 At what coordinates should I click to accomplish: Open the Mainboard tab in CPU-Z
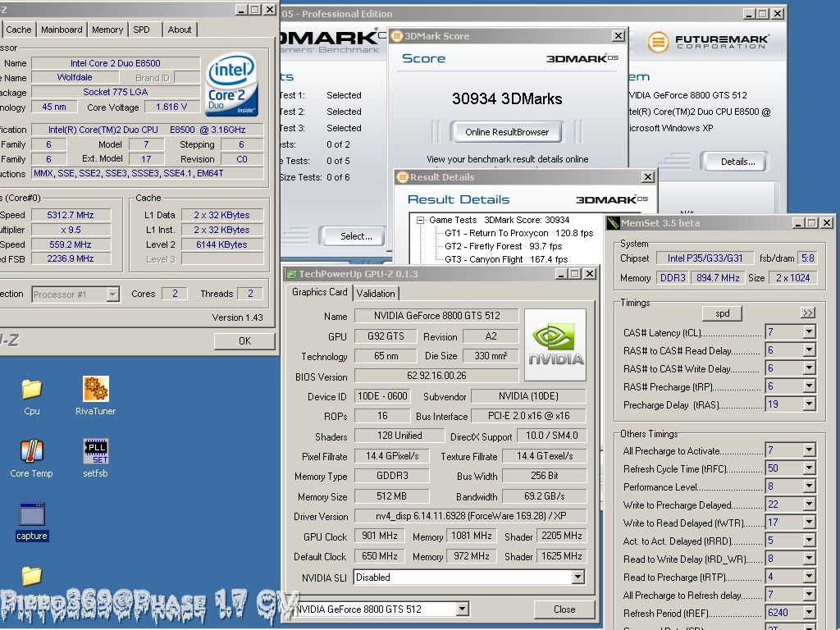[x=62, y=30]
